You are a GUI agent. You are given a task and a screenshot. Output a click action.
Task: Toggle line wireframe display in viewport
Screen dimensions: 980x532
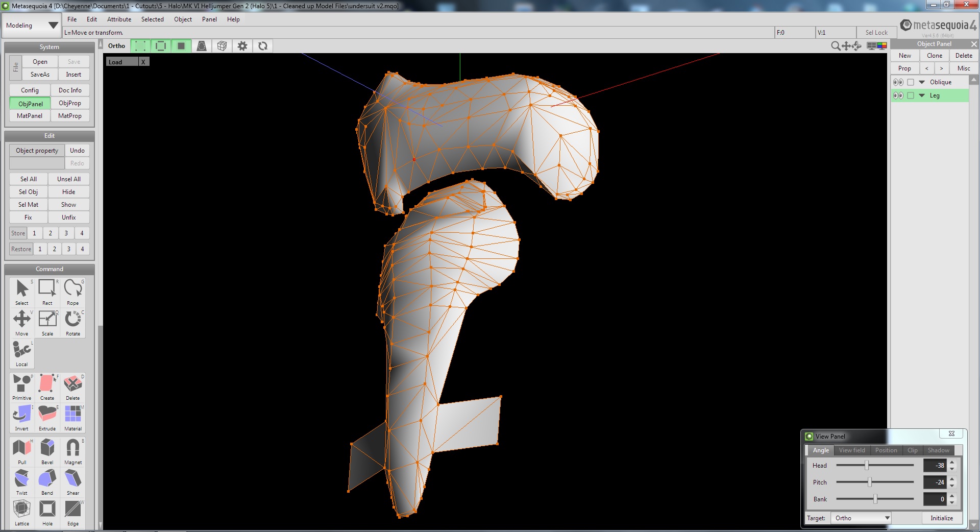click(x=161, y=46)
